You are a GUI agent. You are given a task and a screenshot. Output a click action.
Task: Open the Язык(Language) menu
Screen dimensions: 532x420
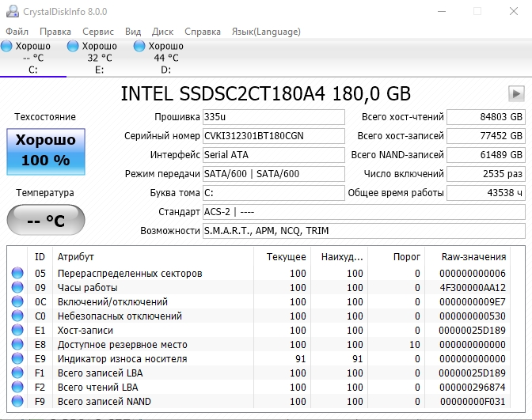[x=266, y=32]
